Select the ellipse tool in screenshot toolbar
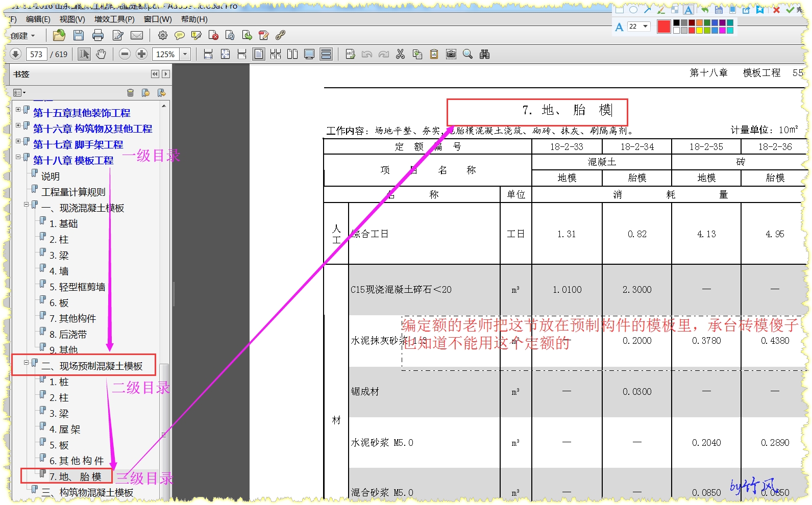The image size is (812, 505). click(633, 10)
